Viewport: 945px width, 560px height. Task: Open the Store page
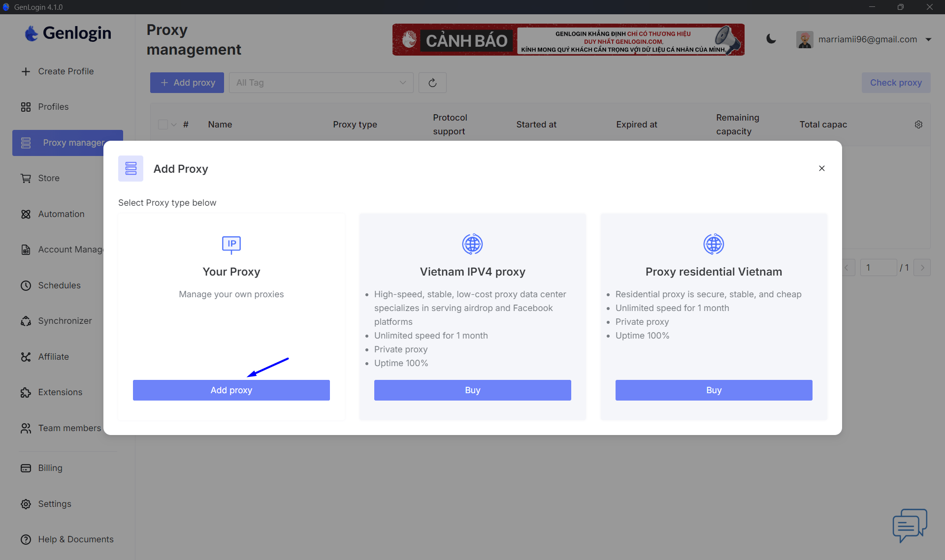pos(49,178)
